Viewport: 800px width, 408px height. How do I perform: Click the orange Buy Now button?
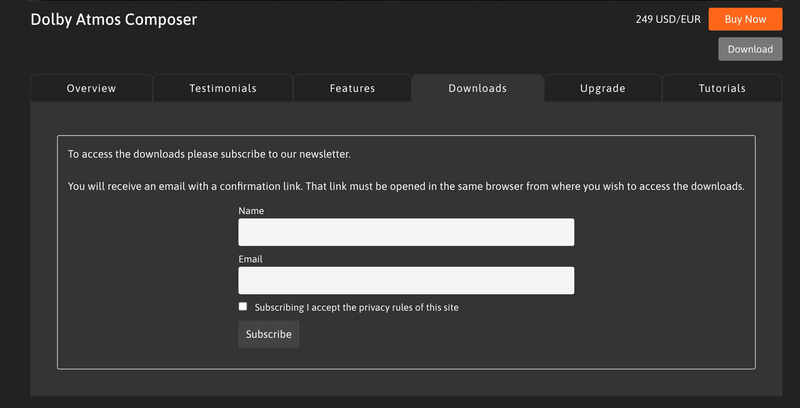click(745, 19)
